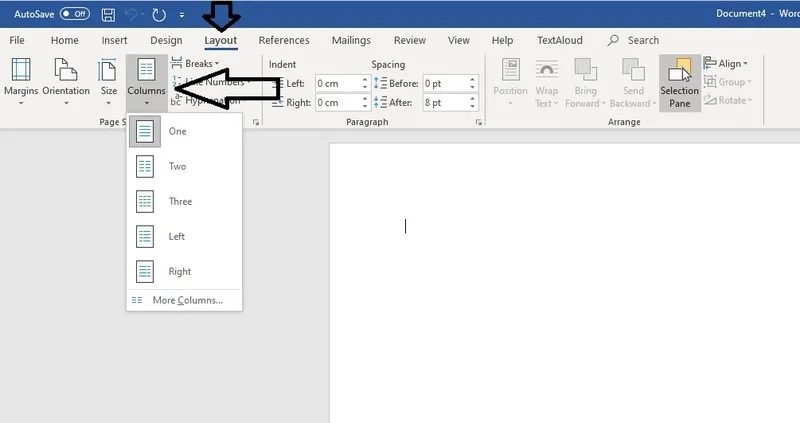Open the Breaks dropdown

coord(195,63)
